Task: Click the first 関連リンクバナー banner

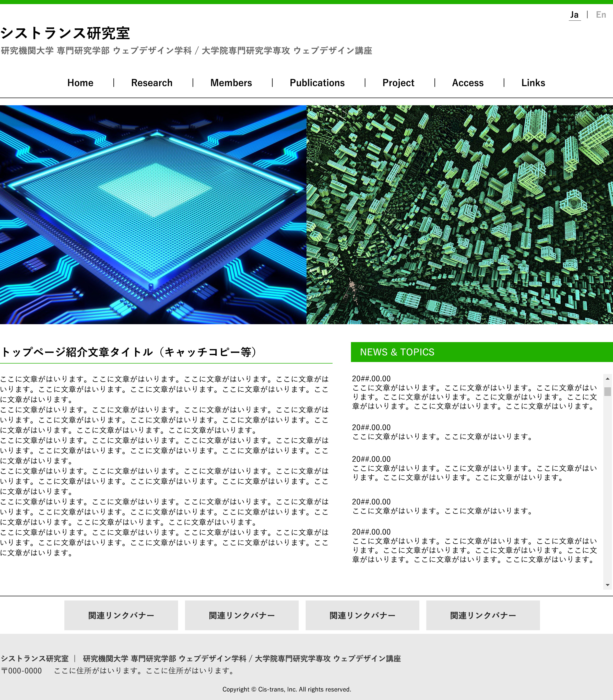Action: 121,615
